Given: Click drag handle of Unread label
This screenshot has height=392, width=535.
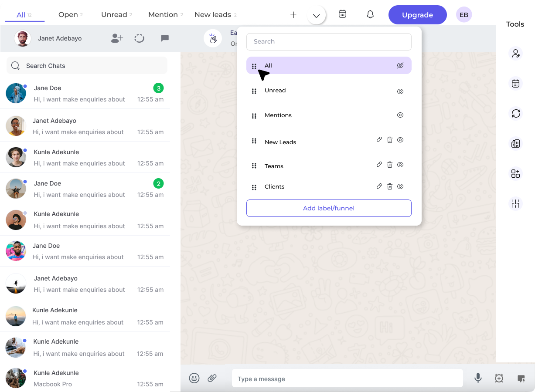Looking at the screenshot, I should pos(254,91).
